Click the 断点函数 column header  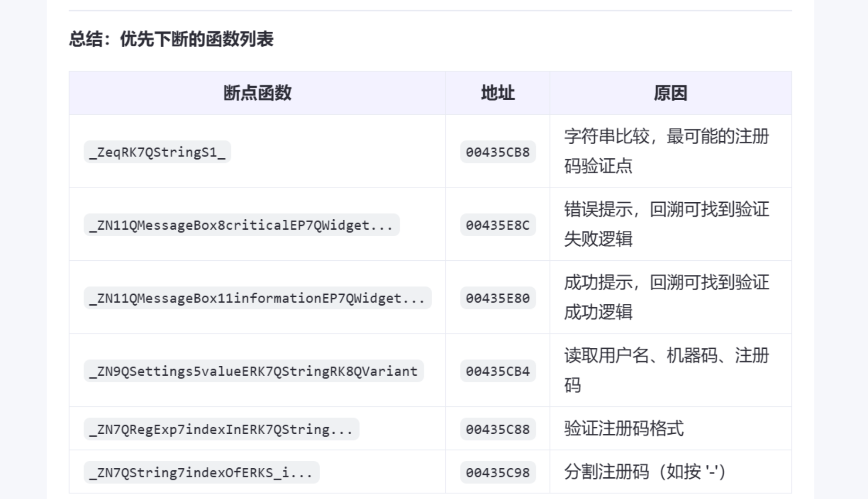tap(258, 93)
